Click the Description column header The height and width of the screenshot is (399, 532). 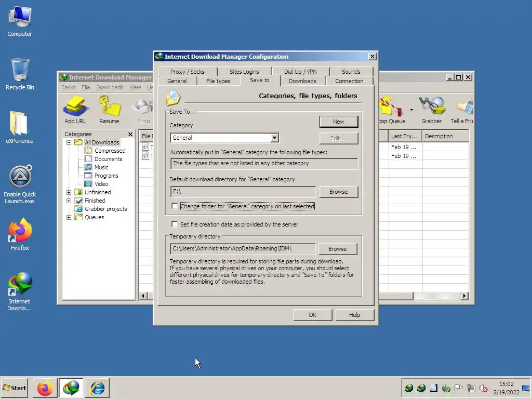click(x=445, y=136)
